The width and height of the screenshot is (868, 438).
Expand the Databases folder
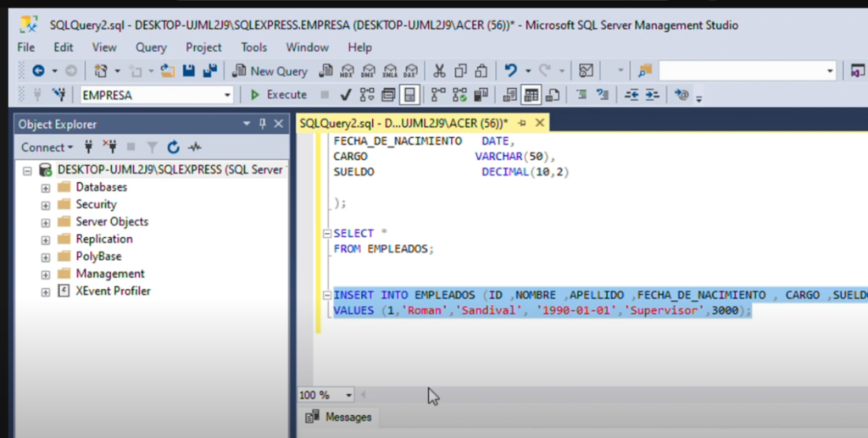click(x=46, y=188)
